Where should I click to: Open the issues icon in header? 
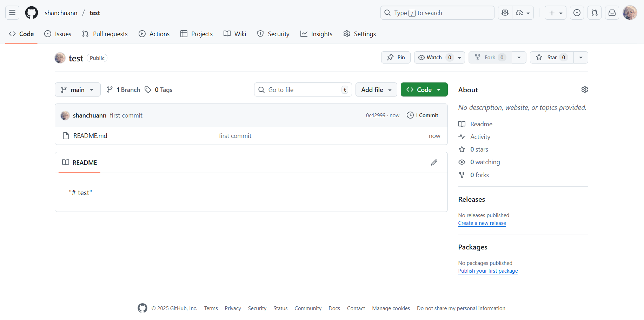(x=577, y=13)
